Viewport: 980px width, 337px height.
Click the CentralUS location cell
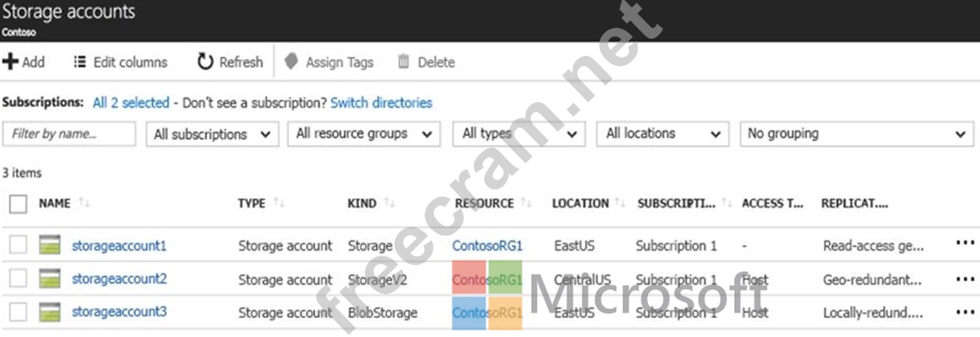click(x=582, y=279)
